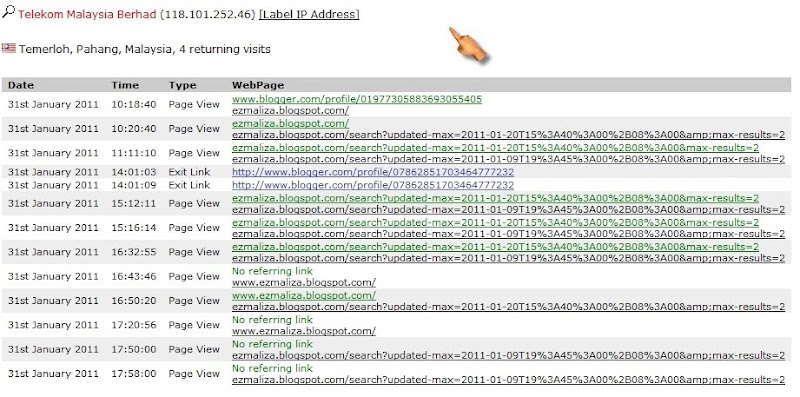
Task: Click the 16:43:46 time cell
Action: [134, 277]
